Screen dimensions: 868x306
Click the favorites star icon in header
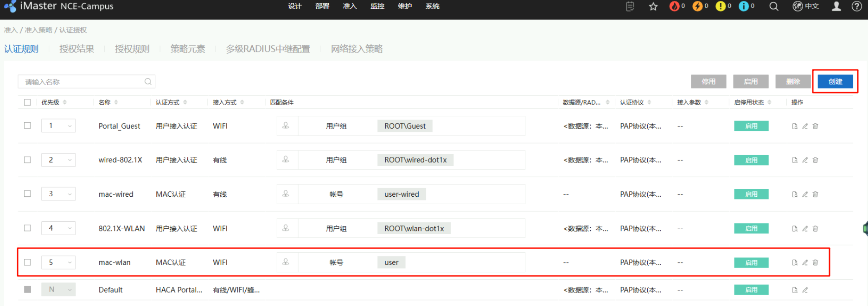coord(653,6)
